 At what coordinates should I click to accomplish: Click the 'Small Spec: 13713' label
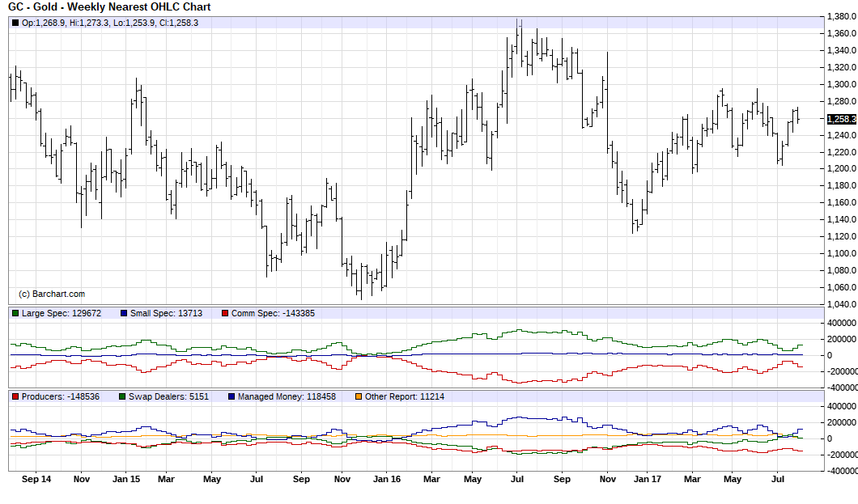click(x=167, y=313)
